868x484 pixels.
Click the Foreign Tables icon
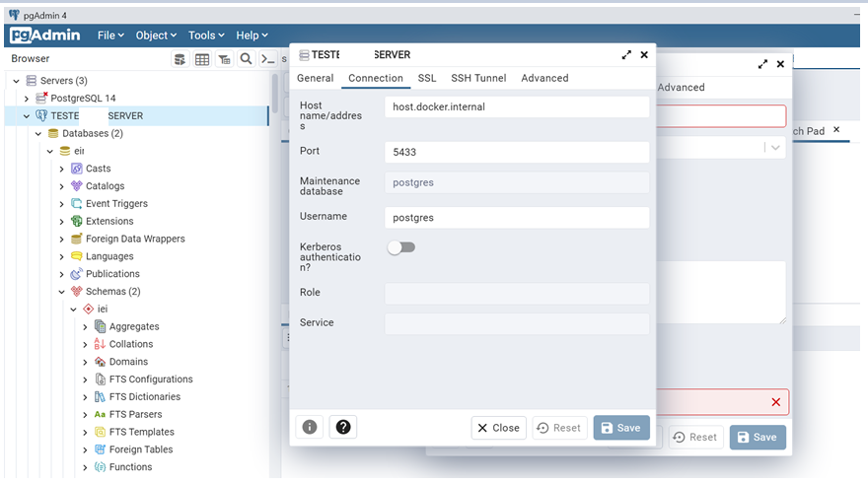point(100,449)
